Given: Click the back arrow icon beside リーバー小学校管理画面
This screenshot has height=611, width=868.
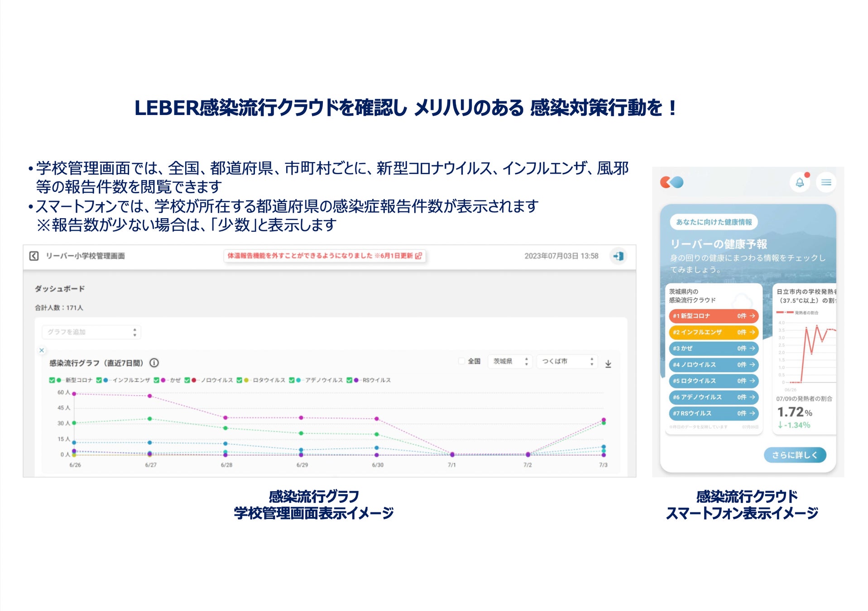Looking at the screenshot, I should [34, 256].
